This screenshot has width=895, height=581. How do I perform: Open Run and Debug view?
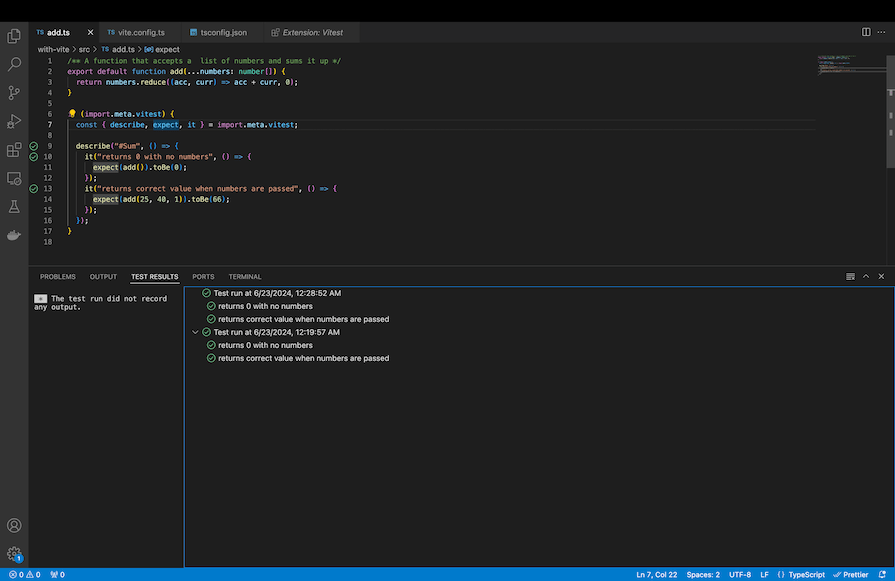tap(14, 121)
